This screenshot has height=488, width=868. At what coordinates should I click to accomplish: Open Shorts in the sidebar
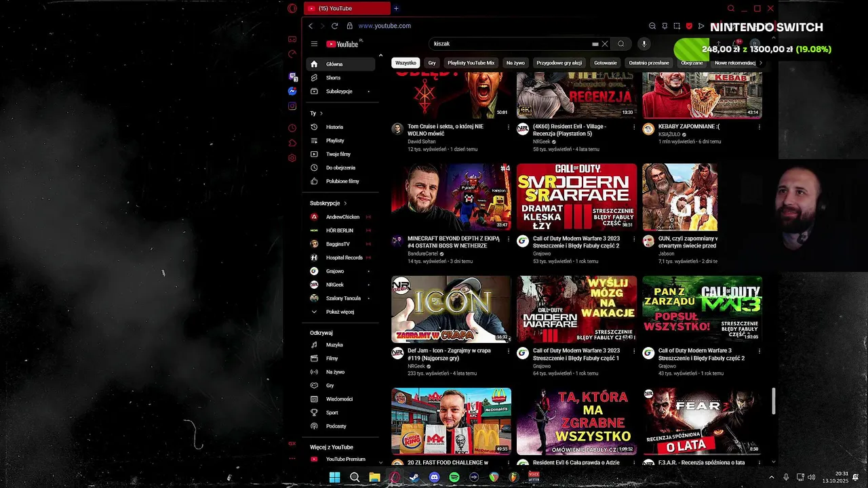pyautogui.click(x=340, y=78)
